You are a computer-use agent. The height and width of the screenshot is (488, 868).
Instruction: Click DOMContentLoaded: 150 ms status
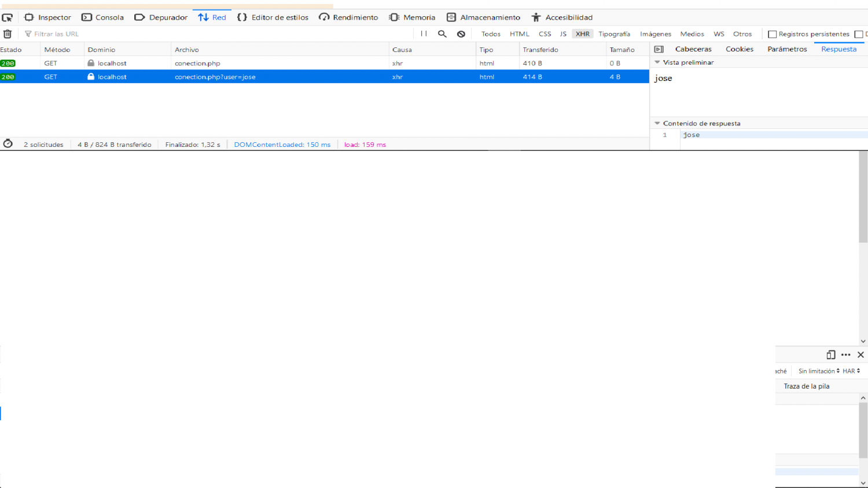282,145
